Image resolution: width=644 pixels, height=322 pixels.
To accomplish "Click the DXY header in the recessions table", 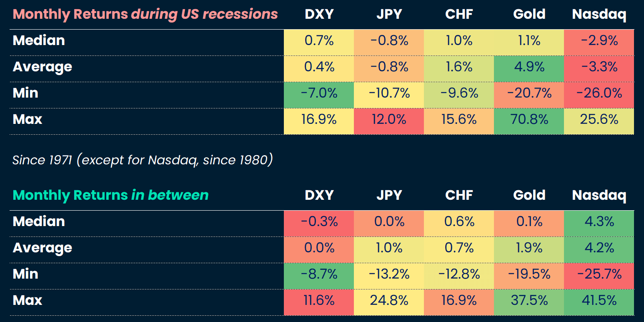I will pyautogui.click(x=319, y=14).
